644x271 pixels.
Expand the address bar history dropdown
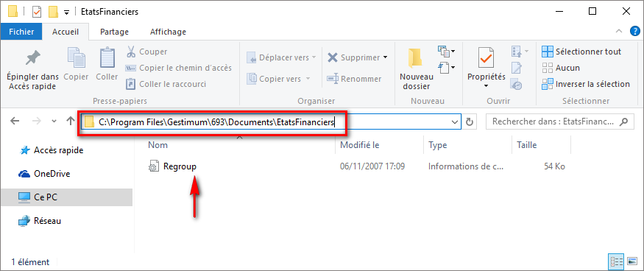(x=455, y=122)
